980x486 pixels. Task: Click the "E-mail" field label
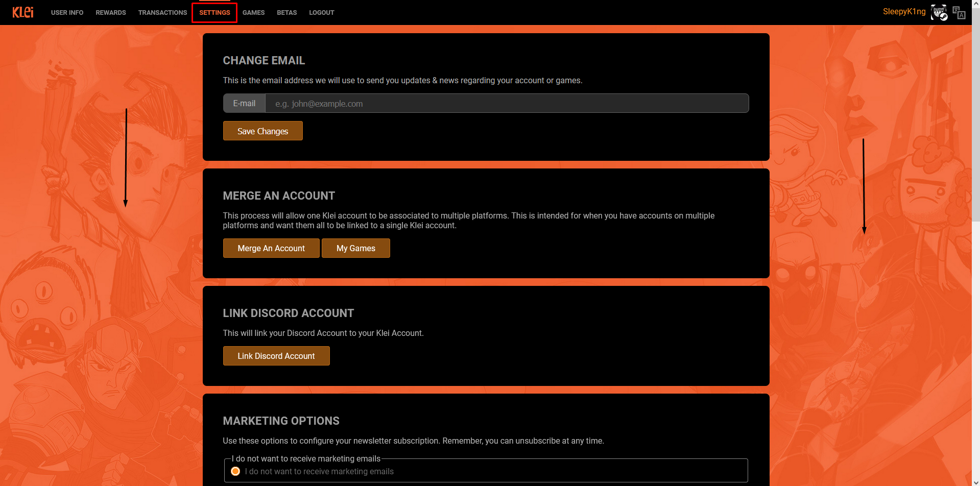coord(244,103)
